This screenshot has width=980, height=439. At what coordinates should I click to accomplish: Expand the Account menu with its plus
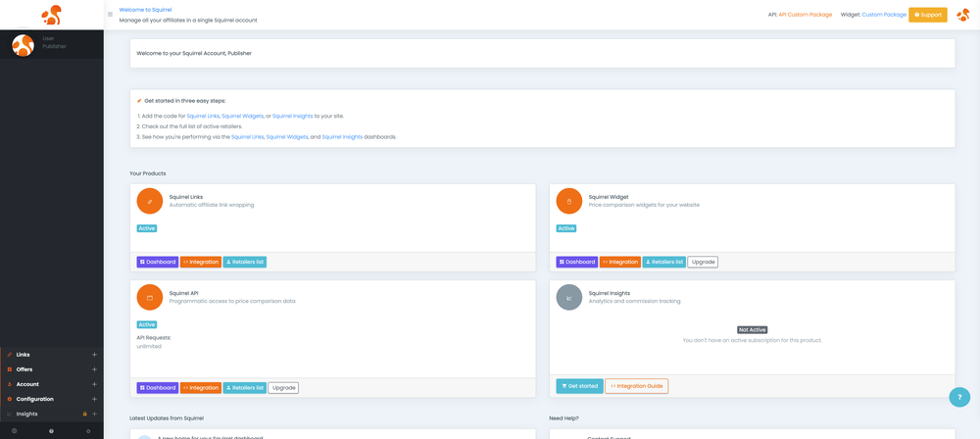pos(94,384)
